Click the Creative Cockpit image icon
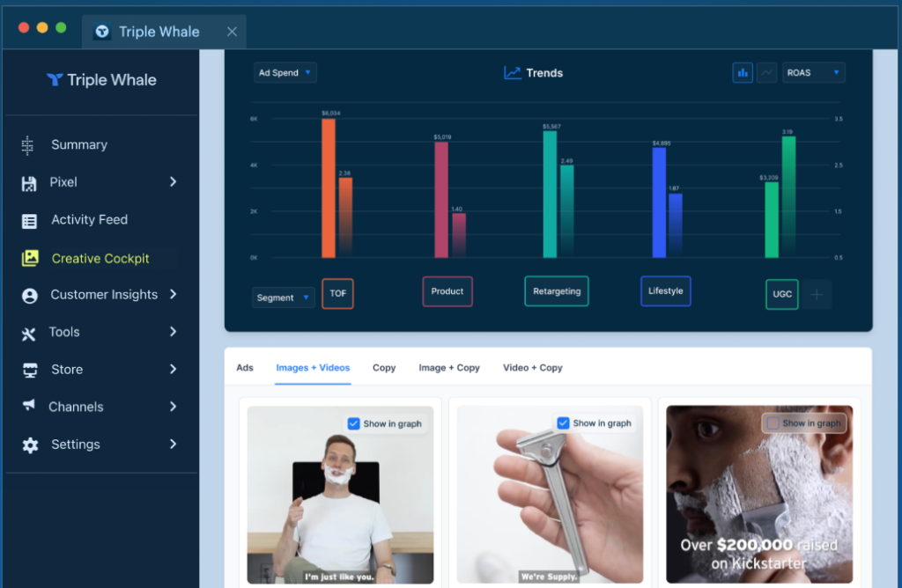Image resolution: width=902 pixels, height=588 pixels. tap(30, 258)
